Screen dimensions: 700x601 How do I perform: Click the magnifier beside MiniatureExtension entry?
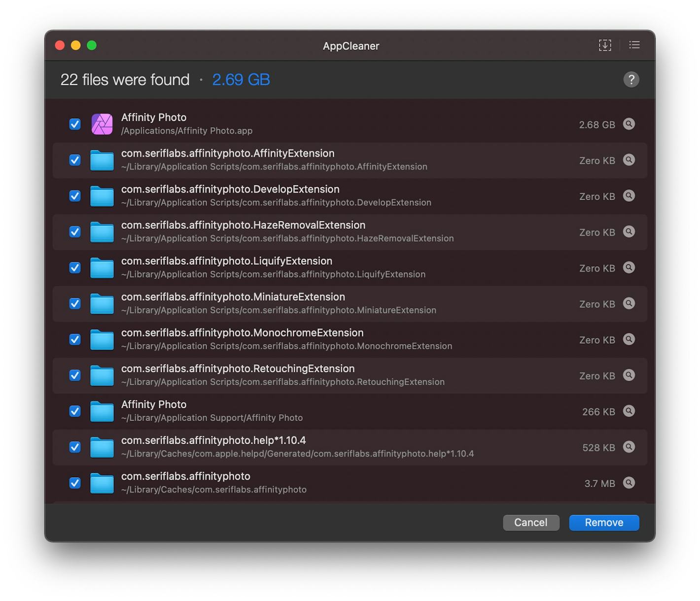(629, 304)
